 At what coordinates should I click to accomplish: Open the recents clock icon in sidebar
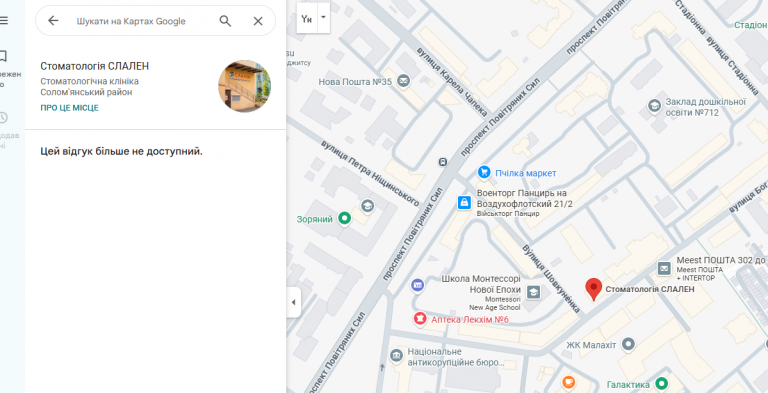(3, 118)
